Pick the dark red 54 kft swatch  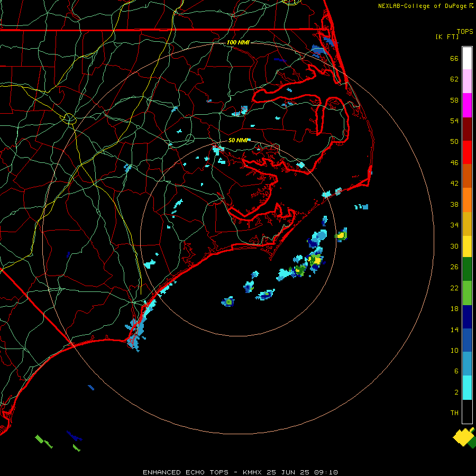tap(467, 129)
